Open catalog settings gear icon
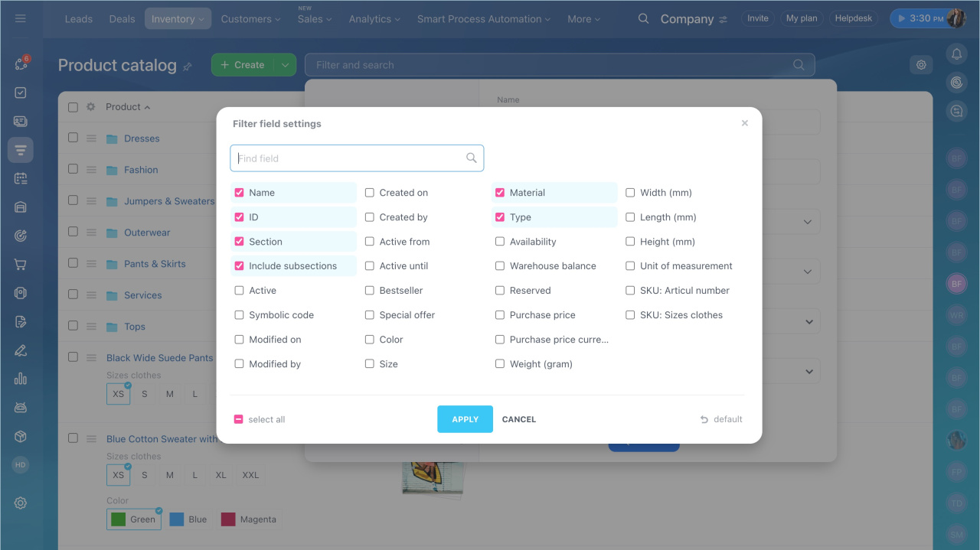Screen dimensions: 980x550 pos(921,65)
